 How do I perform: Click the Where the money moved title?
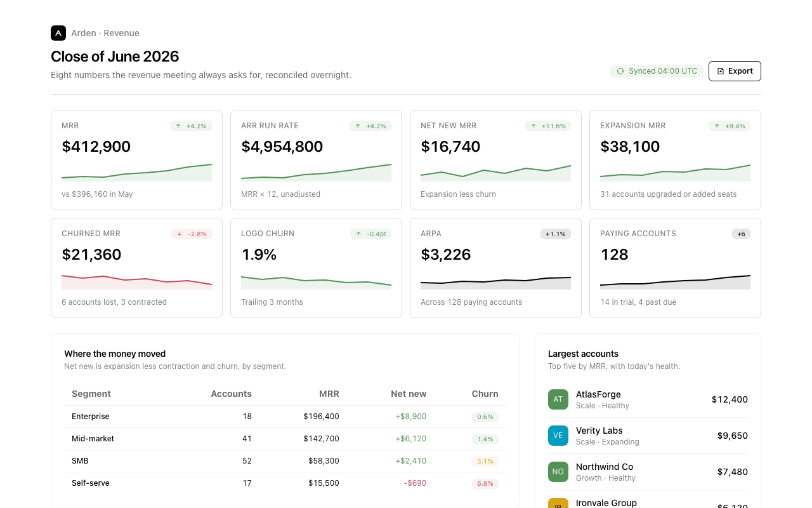(115, 354)
